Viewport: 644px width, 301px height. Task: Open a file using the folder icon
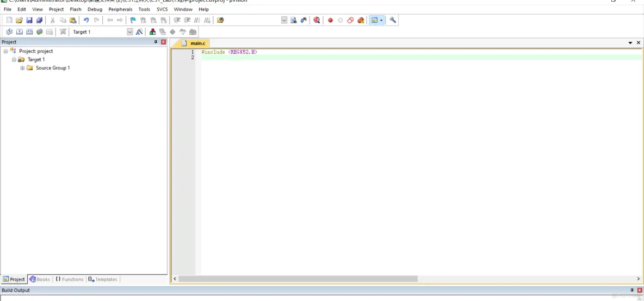(19, 20)
